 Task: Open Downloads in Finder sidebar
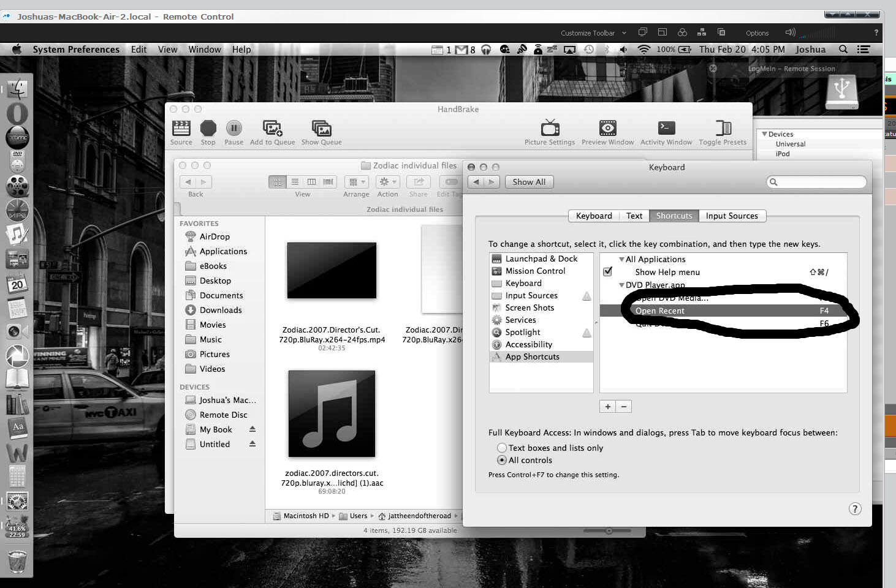click(221, 310)
